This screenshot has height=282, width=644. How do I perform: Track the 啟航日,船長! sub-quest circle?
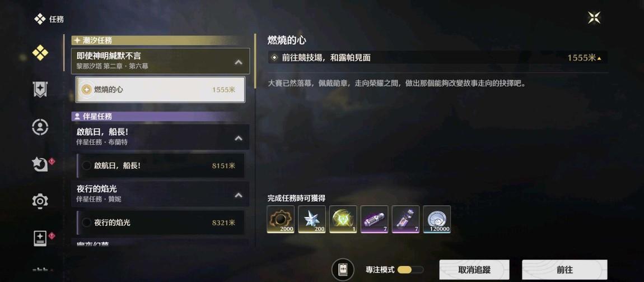coord(87,165)
